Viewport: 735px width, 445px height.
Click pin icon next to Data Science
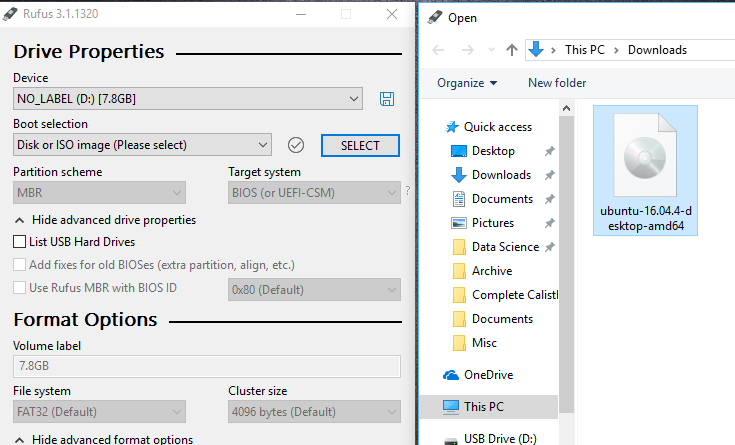click(x=549, y=247)
